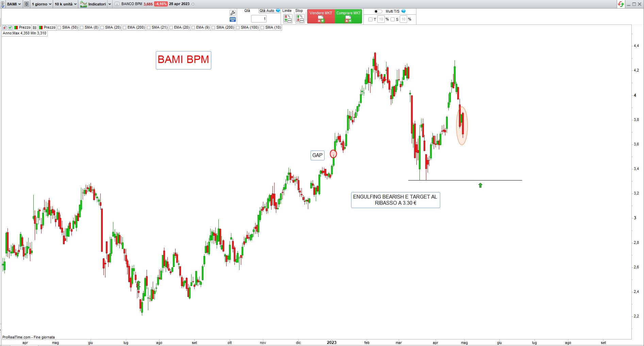Click the first Prezzo color swatch
This screenshot has width=644, height=346.
(16, 27)
